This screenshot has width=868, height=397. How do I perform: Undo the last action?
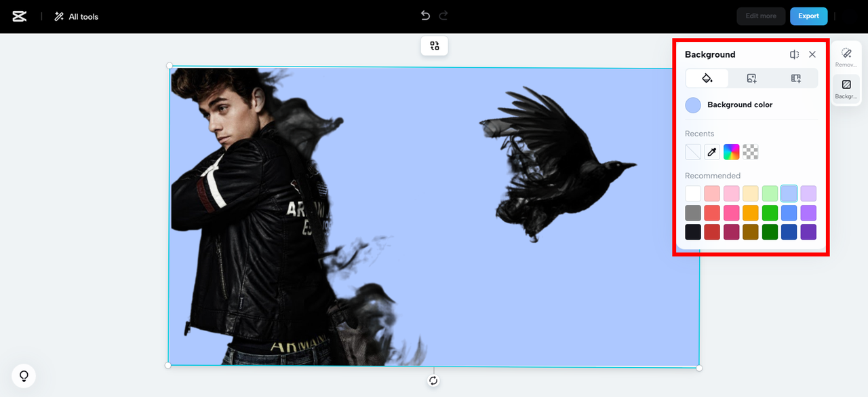tap(425, 16)
